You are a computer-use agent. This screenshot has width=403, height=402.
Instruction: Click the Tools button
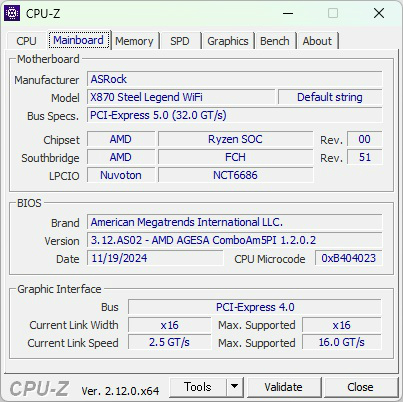pos(198,387)
